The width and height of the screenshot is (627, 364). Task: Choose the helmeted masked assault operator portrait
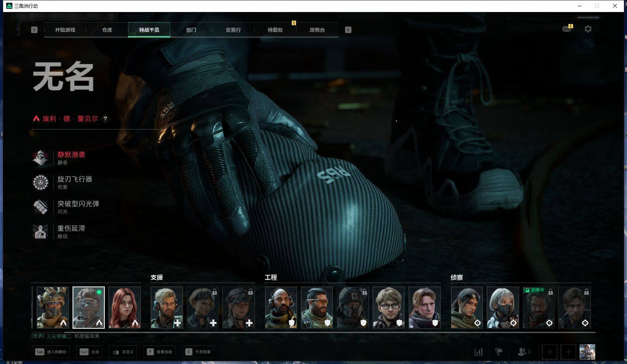(x=53, y=307)
